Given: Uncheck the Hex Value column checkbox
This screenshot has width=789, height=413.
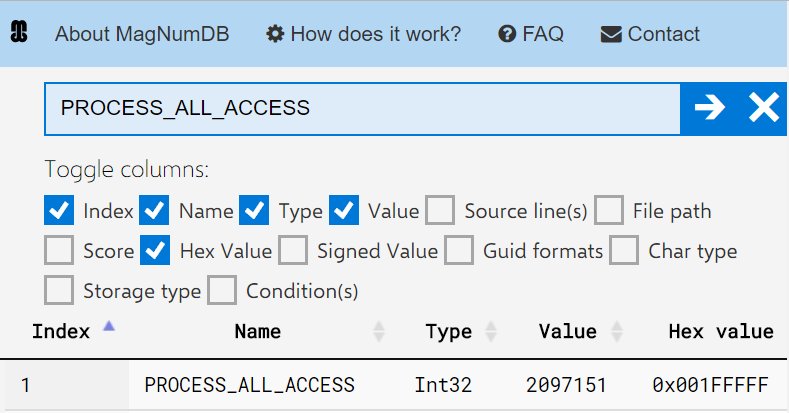Looking at the screenshot, I should [155, 250].
